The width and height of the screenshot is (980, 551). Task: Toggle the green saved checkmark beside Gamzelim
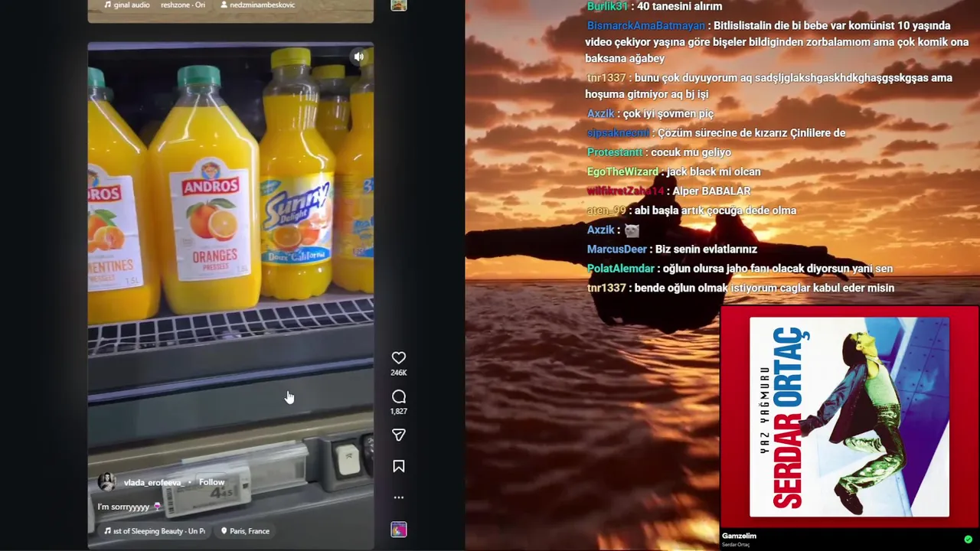(x=968, y=540)
